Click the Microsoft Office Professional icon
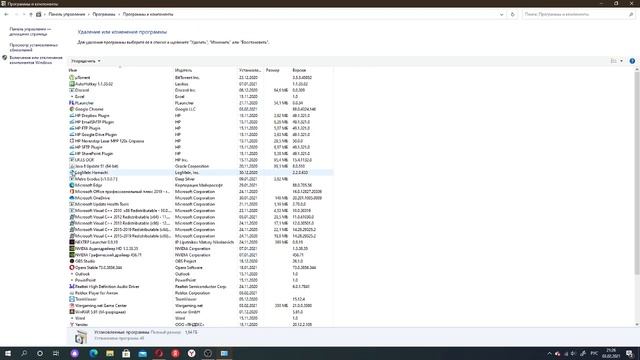This screenshot has width=640, height=360. 72,191
